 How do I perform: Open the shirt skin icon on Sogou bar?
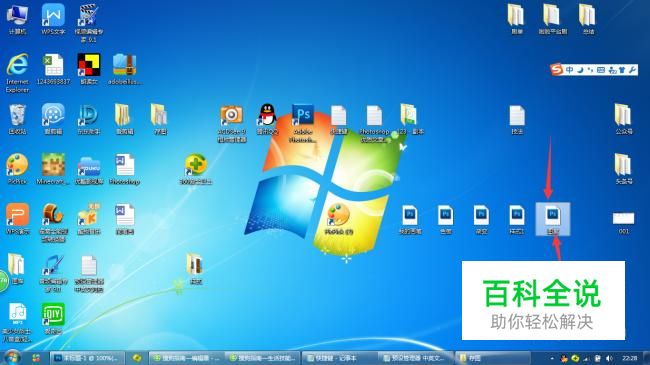pyautogui.click(x=622, y=70)
